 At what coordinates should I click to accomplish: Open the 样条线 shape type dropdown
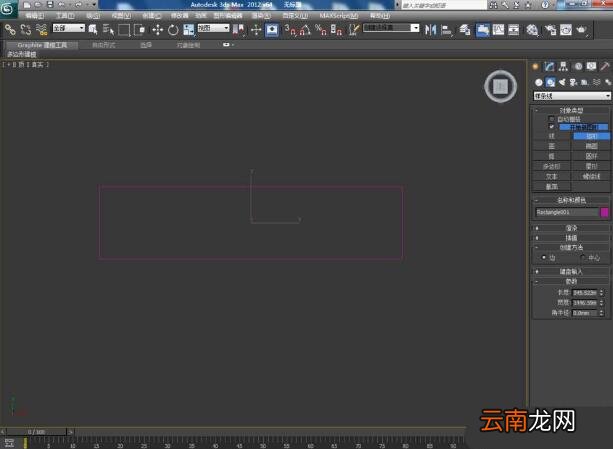click(x=572, y=96)
